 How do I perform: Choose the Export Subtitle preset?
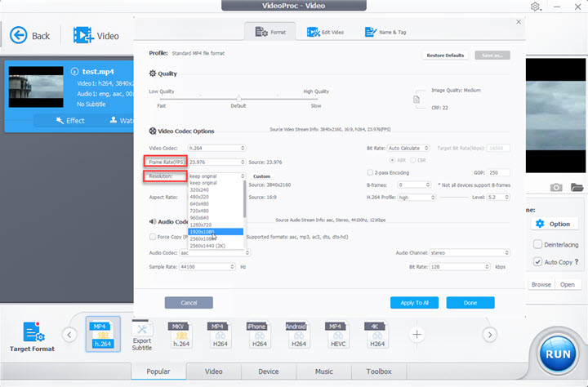[142, 336]
